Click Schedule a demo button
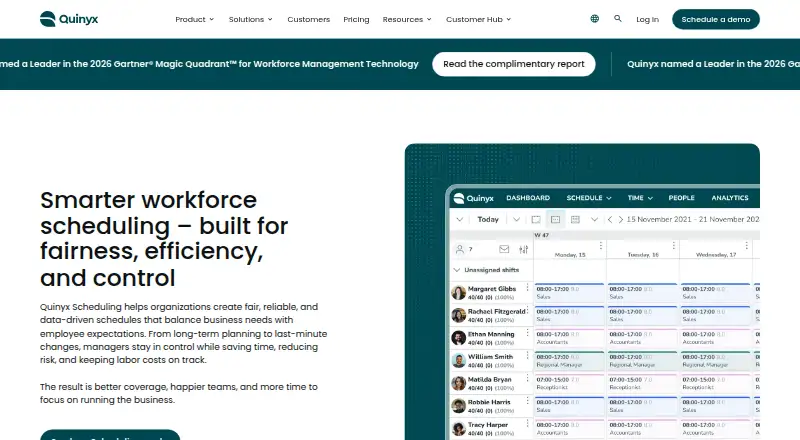This screenshot has height=440, width=800. pos(716,19)
